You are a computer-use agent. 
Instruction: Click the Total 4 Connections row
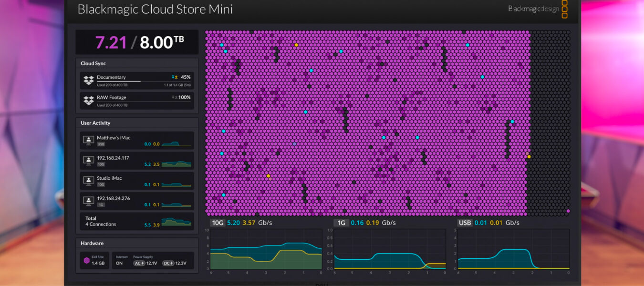pyautogui.click(x=137, y=221)
